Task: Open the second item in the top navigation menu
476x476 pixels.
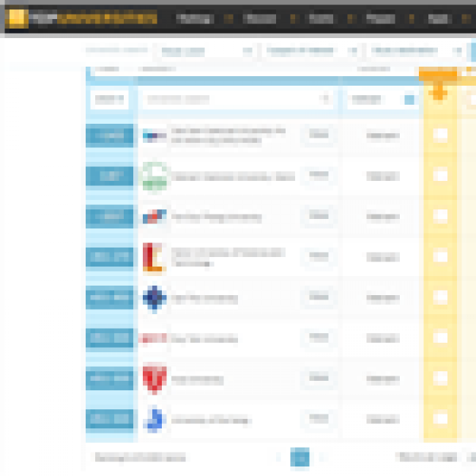Action: [x=259, y=18]
